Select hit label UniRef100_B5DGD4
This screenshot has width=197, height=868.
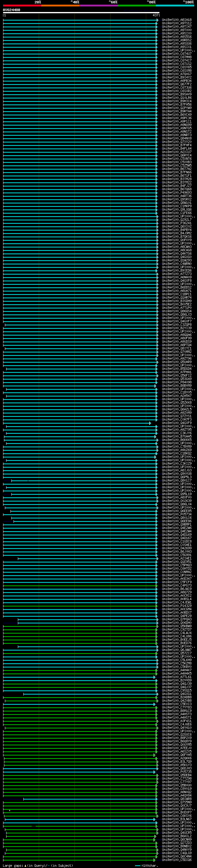[177, 369]
